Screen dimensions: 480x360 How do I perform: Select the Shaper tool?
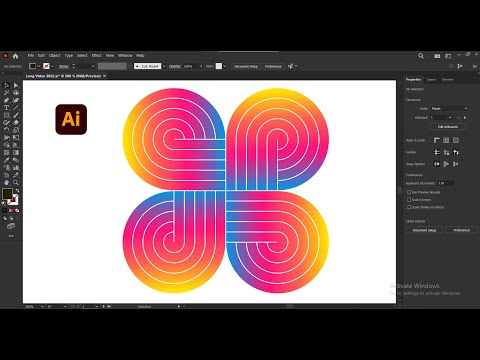(x=6, y=123)
